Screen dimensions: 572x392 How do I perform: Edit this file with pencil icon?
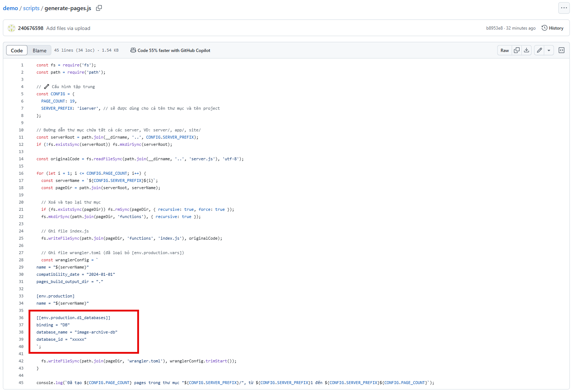point(539,50)
